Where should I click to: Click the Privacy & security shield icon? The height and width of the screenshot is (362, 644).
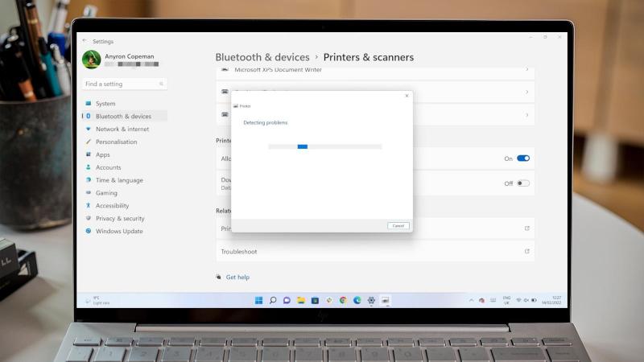coord(89,218)
